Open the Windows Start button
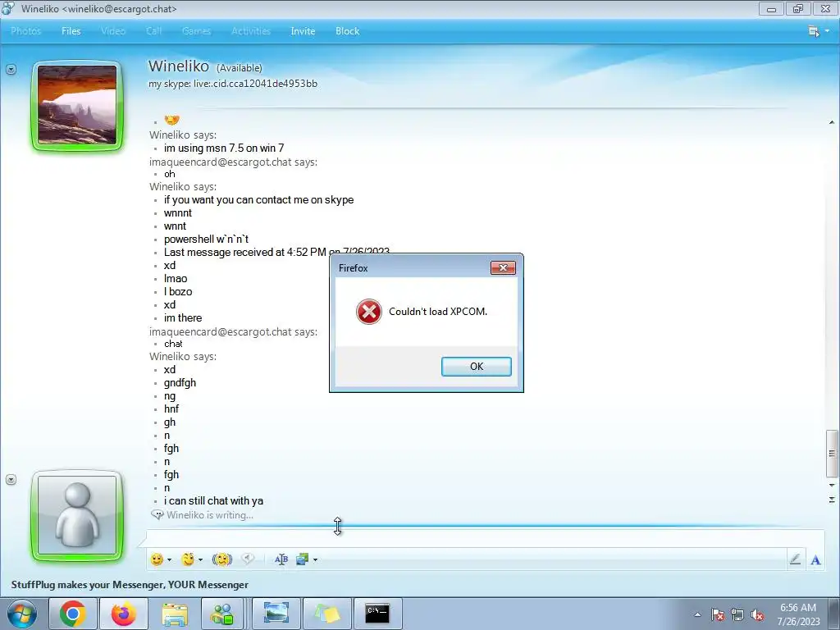This screenshot has width=840, height=630. coord(21,614)
